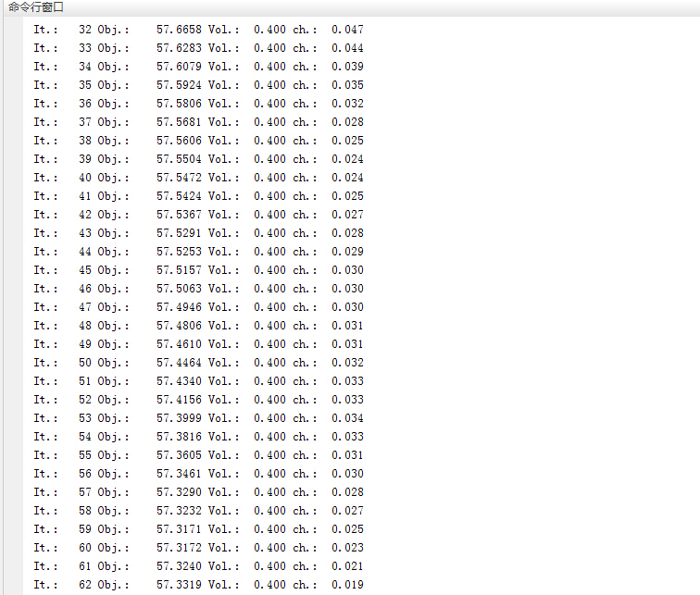Select objective value 57.5472
Image resolution: width=700 pixels, height=595 pixels.
point(179,178)
